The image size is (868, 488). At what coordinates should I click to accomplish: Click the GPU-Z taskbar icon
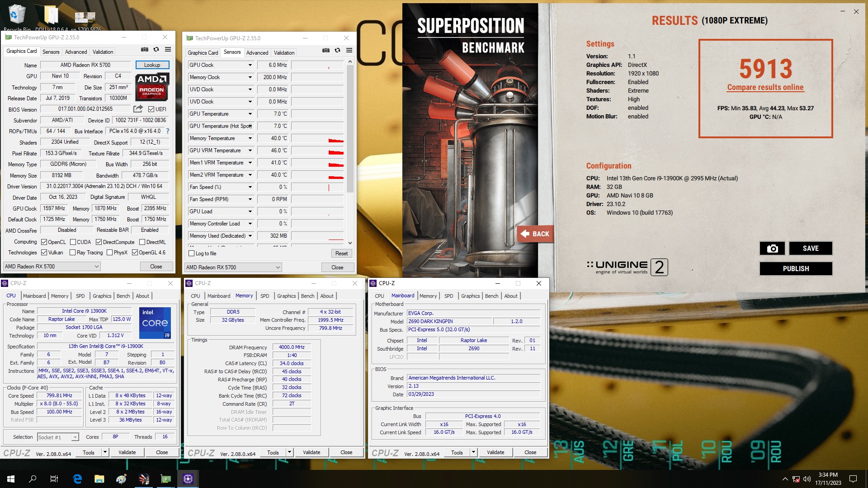(x=166, y=479)
